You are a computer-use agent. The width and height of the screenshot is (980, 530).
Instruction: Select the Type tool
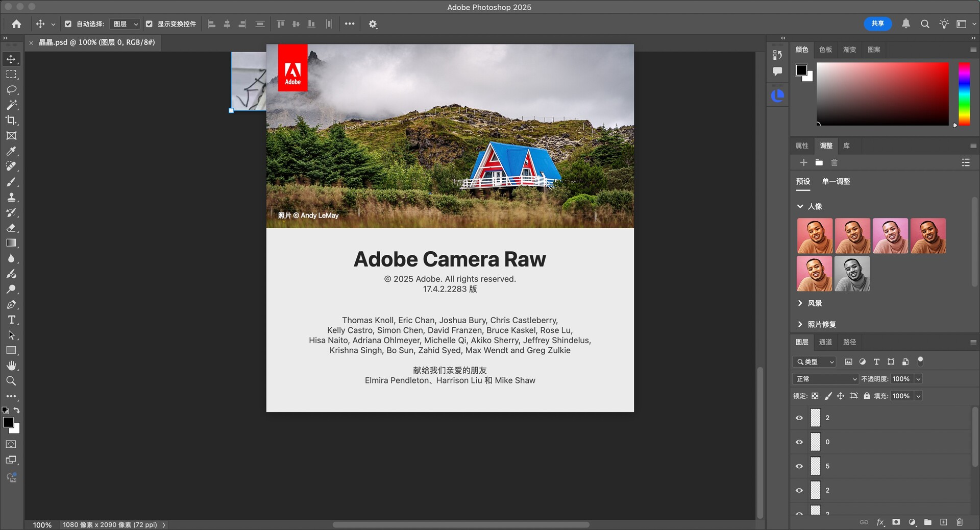coord(11,320)
